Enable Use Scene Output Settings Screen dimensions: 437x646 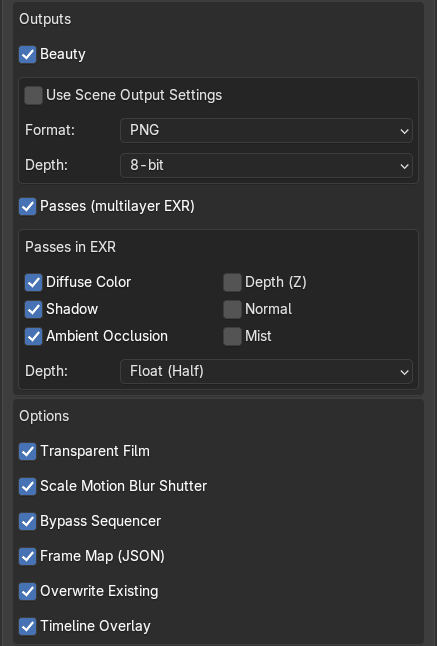[33, 95]
